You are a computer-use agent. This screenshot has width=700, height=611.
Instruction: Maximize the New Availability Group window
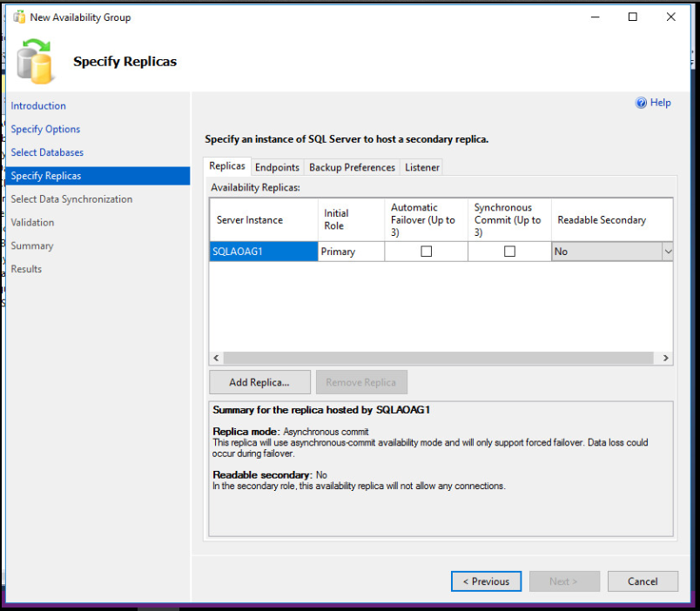pyautogui.click(x=633, y=17)
